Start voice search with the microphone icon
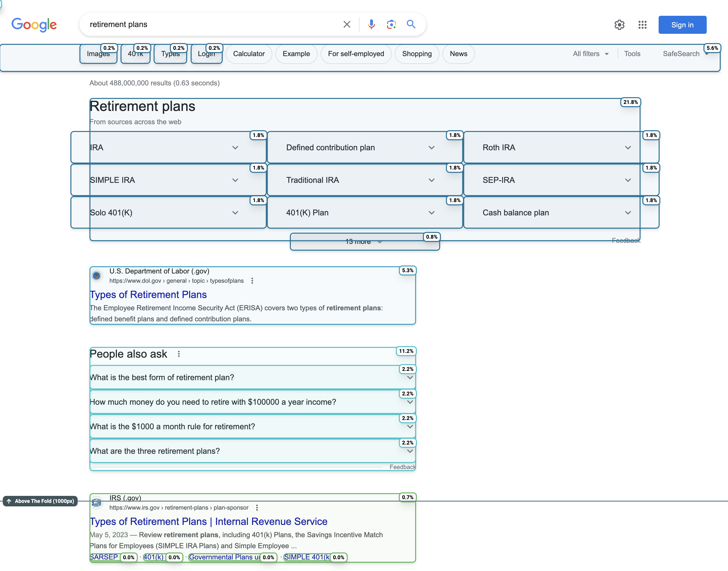Viewport: 728px width, 571px height. tap(371, 24)
